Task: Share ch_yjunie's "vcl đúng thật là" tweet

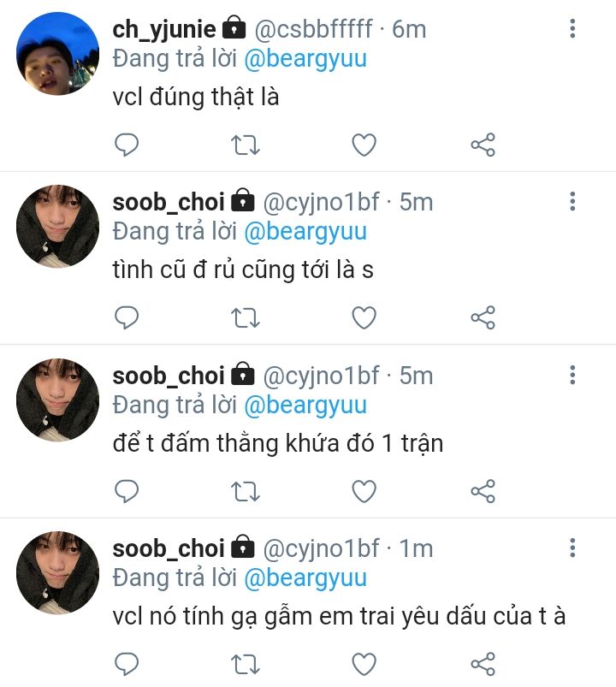Action: (x=483, y=145)
